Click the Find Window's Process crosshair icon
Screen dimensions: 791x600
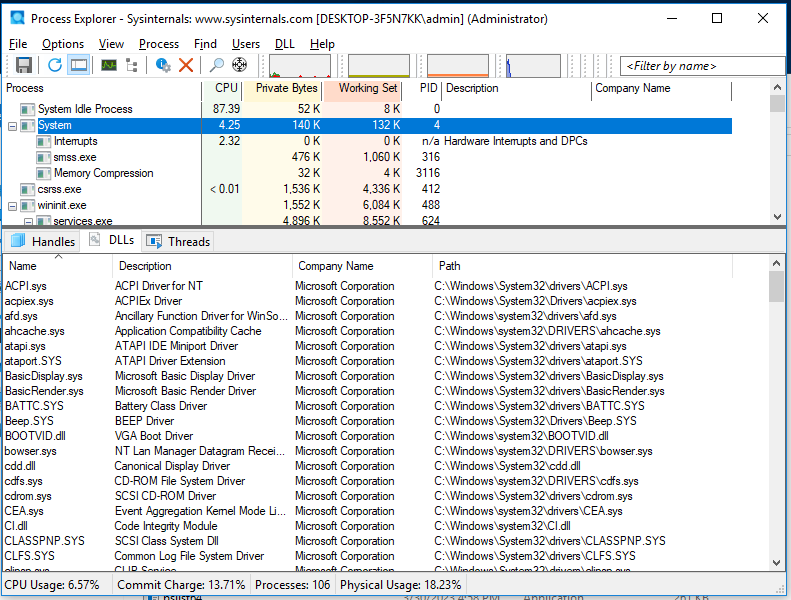(x=240, y=65)
